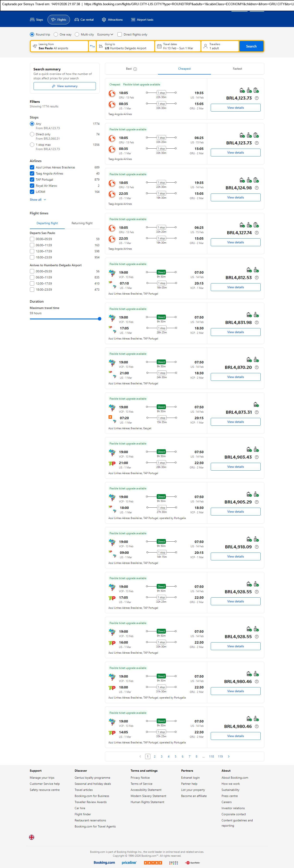The image size is (294, 868).
Task: Expand the Show all airlines list
Action: [38, 200]
